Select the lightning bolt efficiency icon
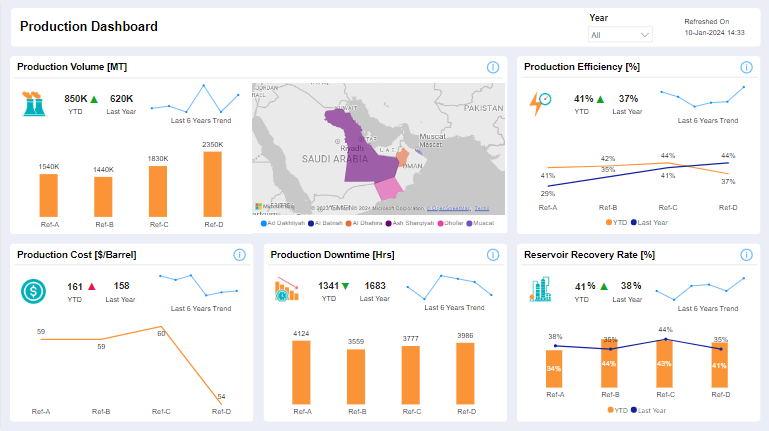Image resolution: width=769 pixels, height=431 pixels. (x=540, y=103)
